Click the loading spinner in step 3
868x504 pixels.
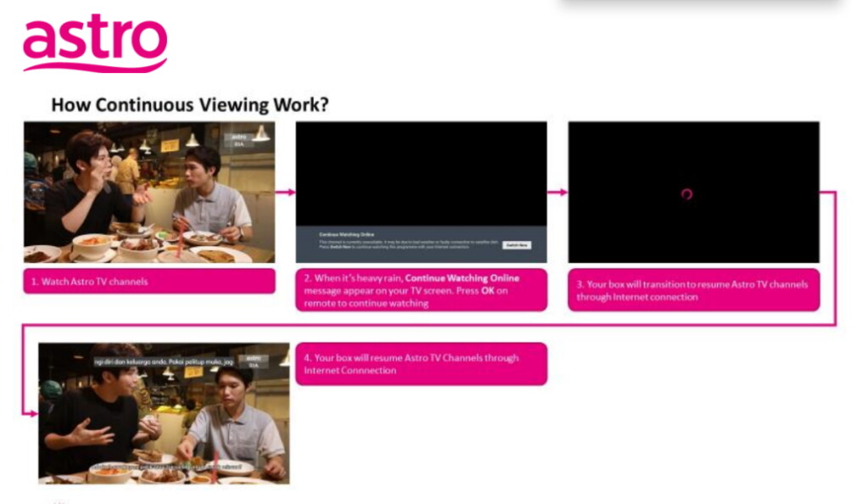687,194
